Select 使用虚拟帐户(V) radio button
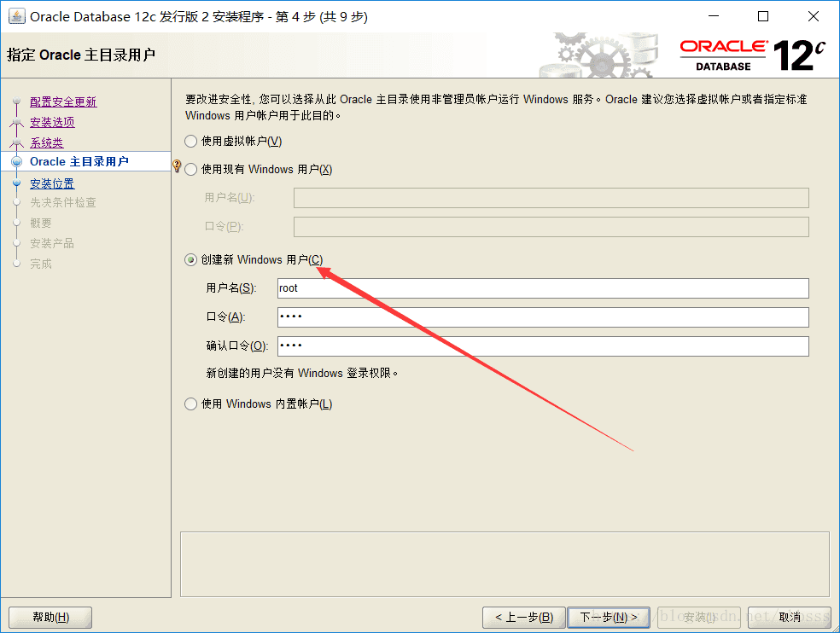 (190, 142)
